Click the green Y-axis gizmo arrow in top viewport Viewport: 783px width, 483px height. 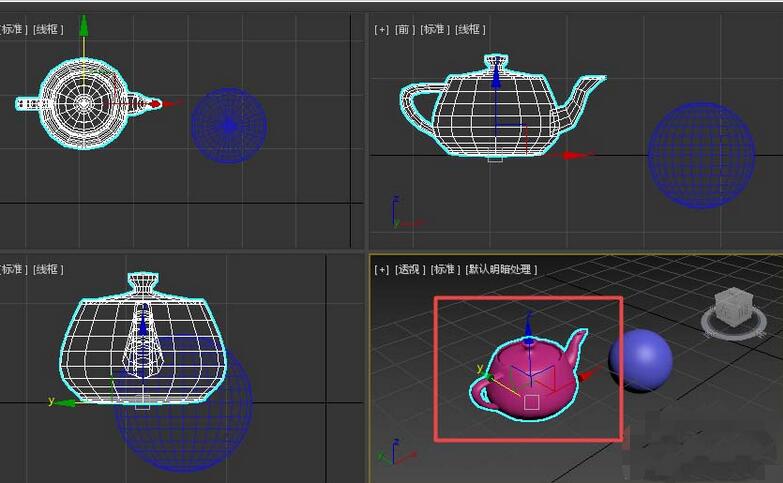click(84, 25)
